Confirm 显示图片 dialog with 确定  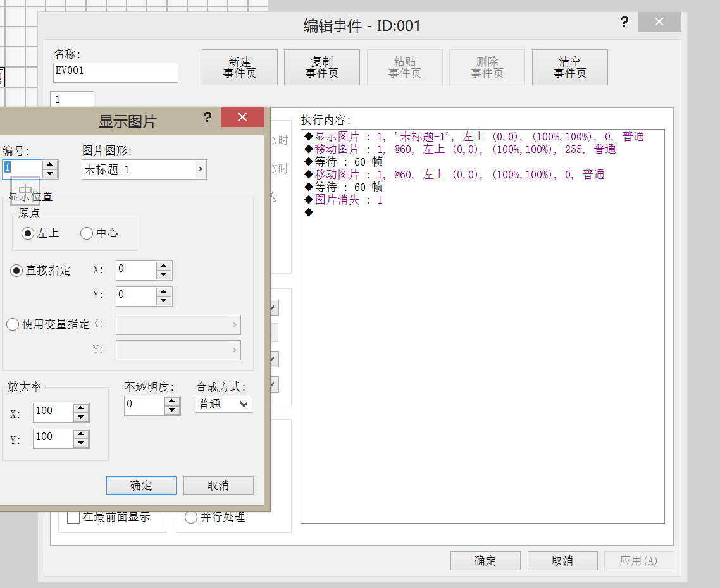coord(142,486)
